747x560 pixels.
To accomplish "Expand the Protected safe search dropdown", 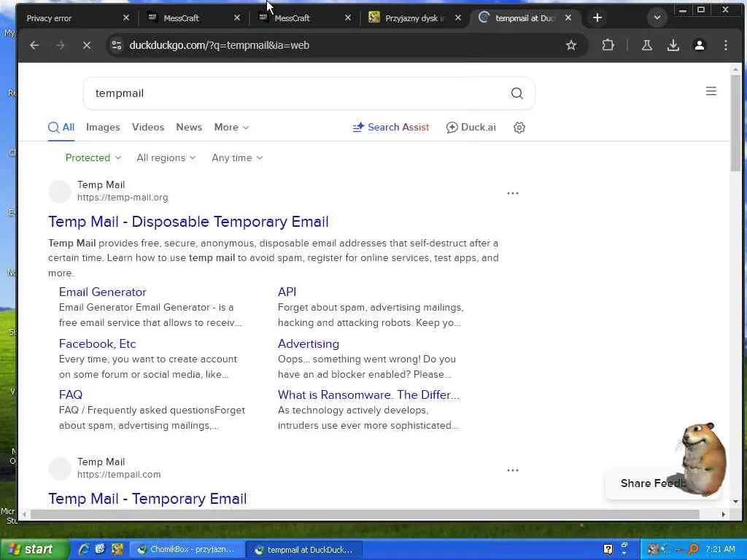I will [93, 157].
